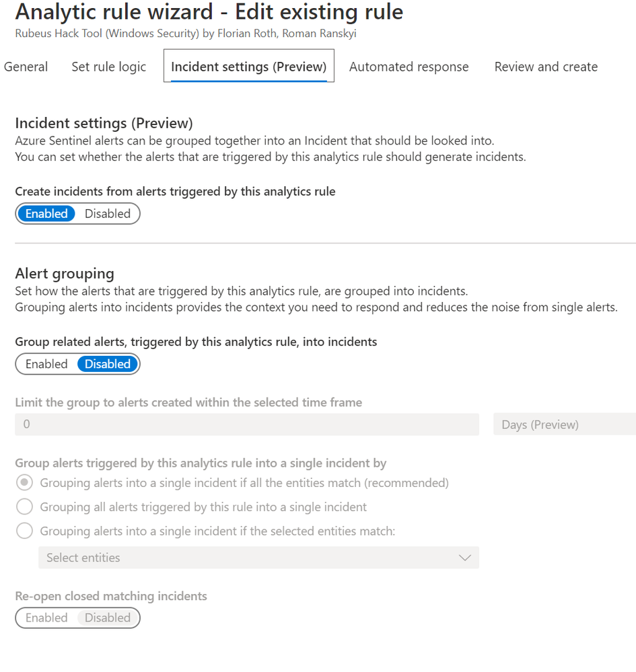
Task: Click the time frame number input field
Action: pyautogui.click(x=247, y=424)
